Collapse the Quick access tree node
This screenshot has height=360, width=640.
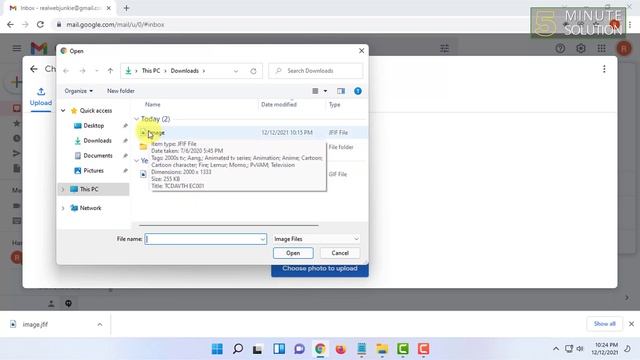coord(63,111)
